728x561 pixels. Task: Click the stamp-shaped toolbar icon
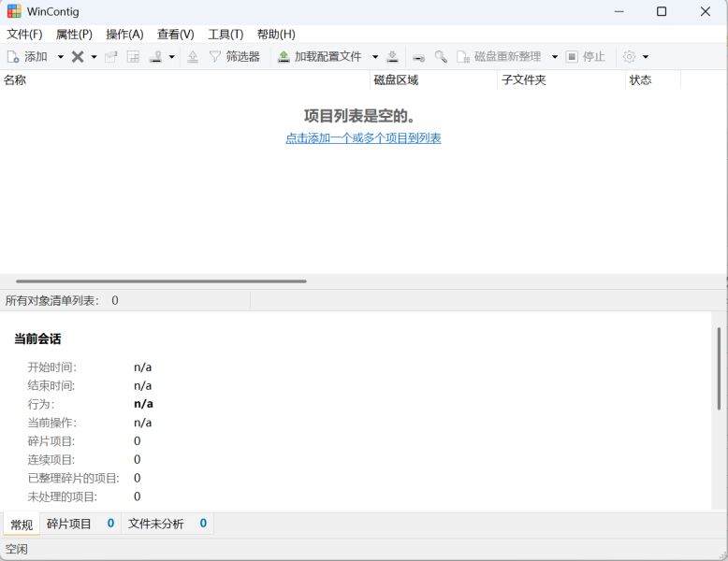click(x=155, y=57)
